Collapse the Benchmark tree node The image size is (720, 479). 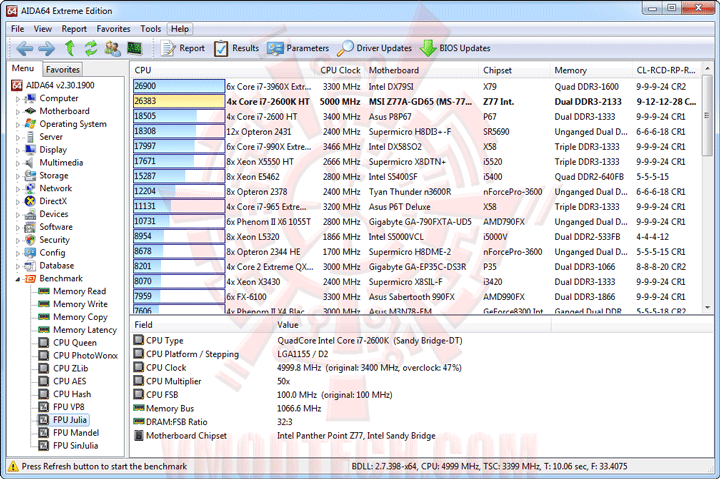tap(18, 279)
